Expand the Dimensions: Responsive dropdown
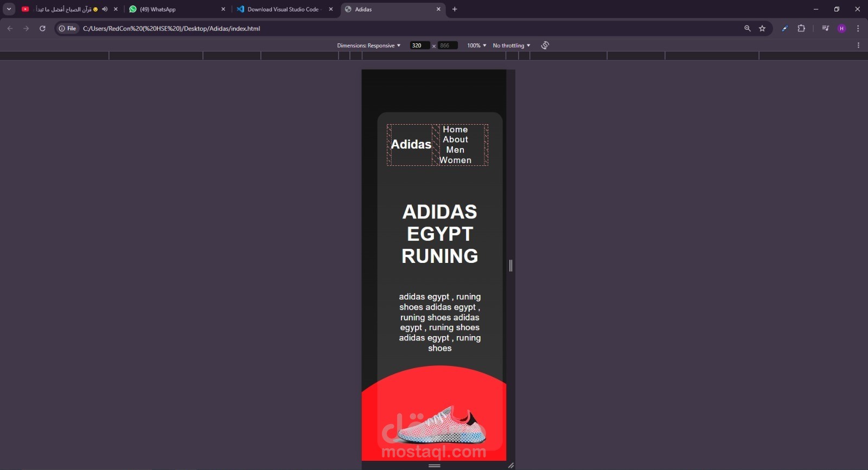868x470 pixels. click(x=369, y=46)
